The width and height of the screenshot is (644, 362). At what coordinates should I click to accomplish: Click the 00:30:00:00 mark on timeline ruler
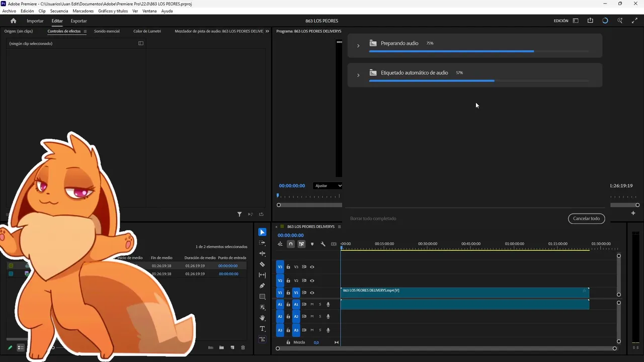428,244
